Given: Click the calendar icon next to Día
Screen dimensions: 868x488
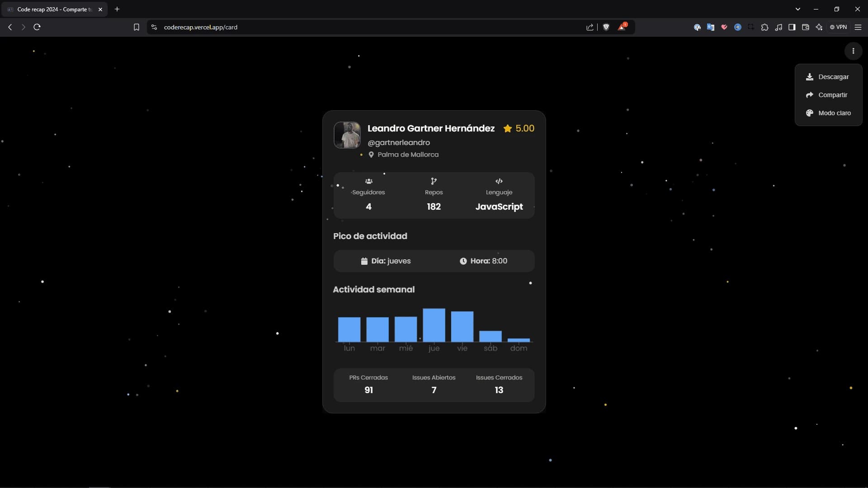Looking at the screenshot, I should [364, 261].
